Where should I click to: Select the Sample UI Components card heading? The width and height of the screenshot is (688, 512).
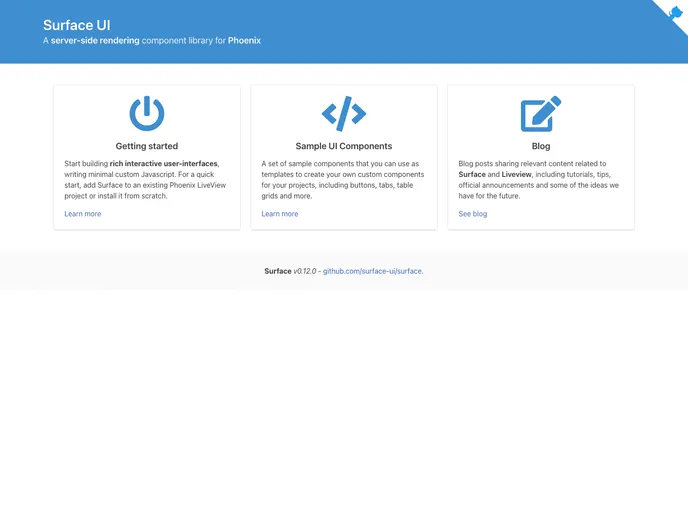click(344, 146)
